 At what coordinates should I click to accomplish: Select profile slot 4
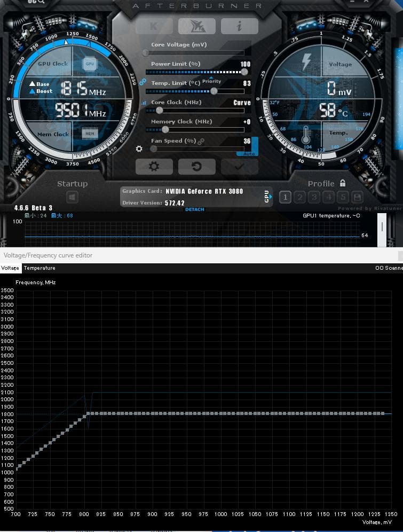coord(329,197)
